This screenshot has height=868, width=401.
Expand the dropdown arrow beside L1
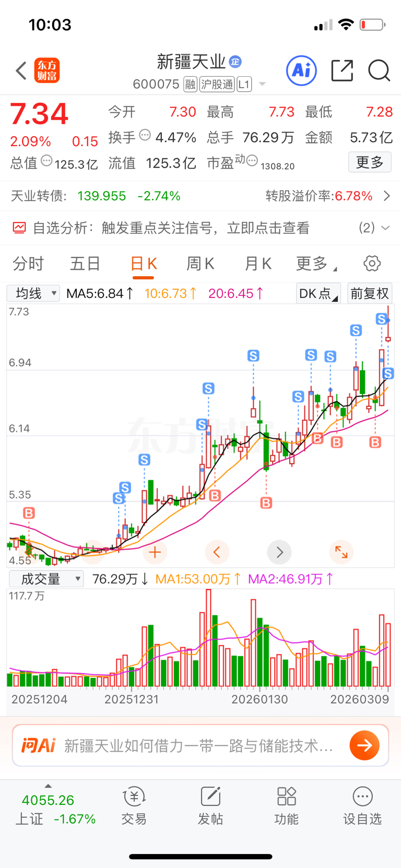point(262,84)
